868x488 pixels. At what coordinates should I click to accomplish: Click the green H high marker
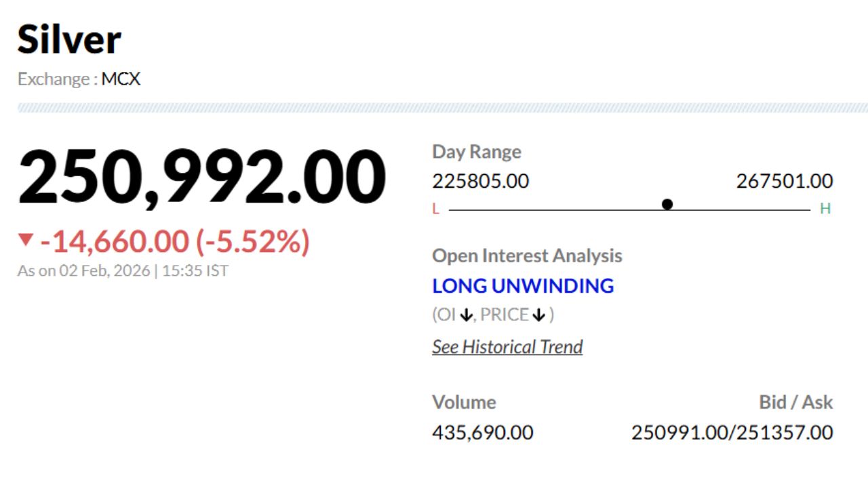825,209
